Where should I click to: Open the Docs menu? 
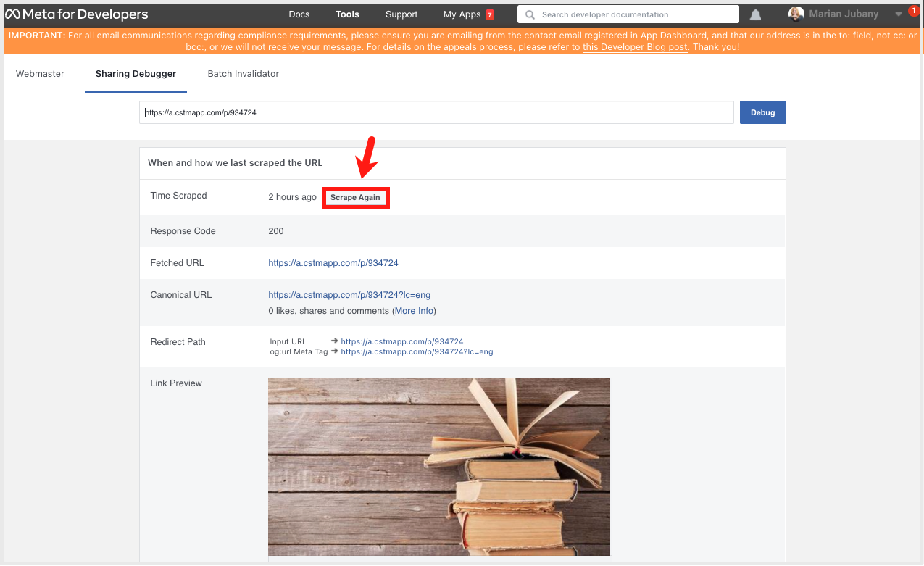[299, 14]
